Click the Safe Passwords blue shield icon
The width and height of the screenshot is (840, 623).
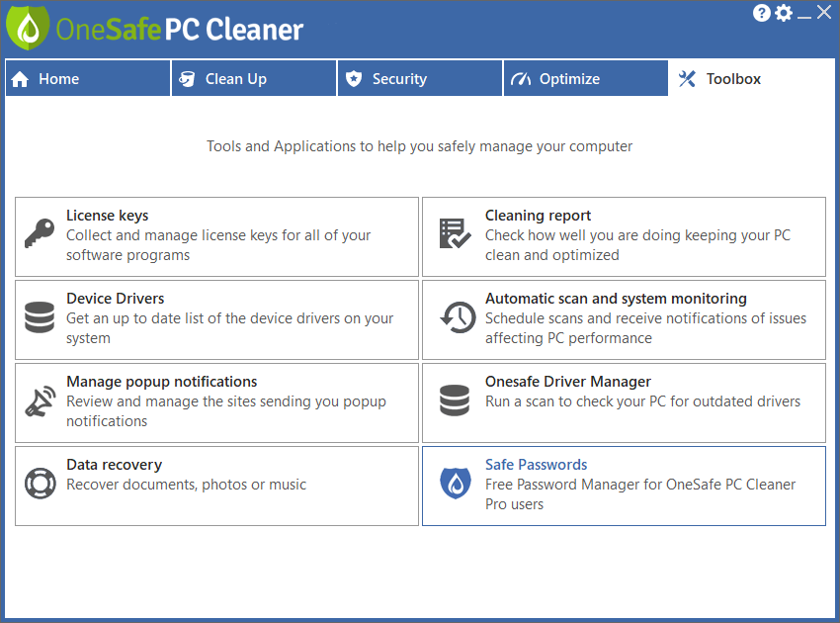click(x=456, y=483)
